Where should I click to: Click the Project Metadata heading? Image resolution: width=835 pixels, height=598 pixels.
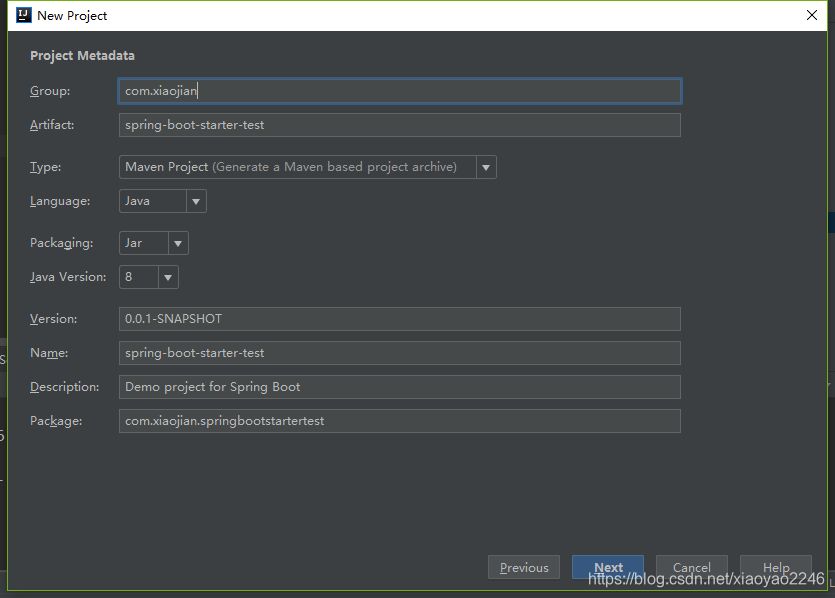click(83, 56)
